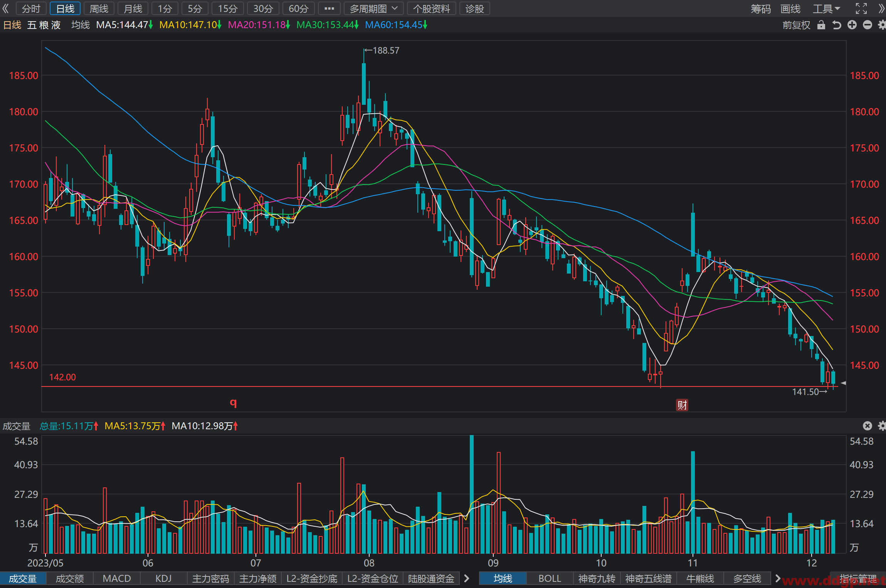Switch to 周线 weekly chart tab
The image size is (886, 588).
[x=99, y=8]
